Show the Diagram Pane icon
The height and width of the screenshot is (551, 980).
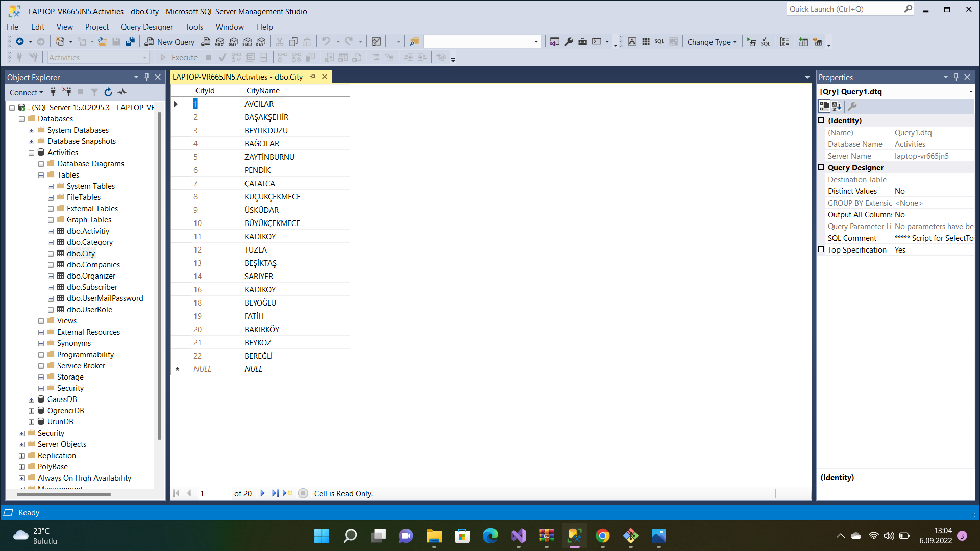pos(632,42)
